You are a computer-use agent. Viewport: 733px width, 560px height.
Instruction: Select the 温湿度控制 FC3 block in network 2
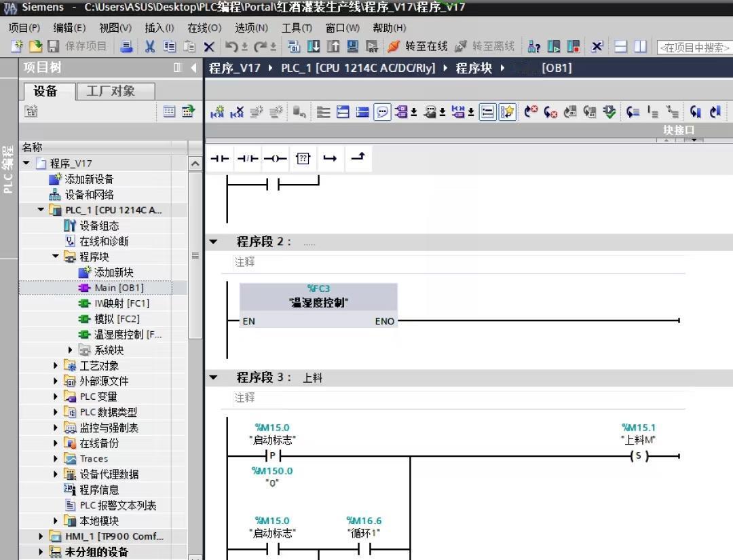[318, 305]
